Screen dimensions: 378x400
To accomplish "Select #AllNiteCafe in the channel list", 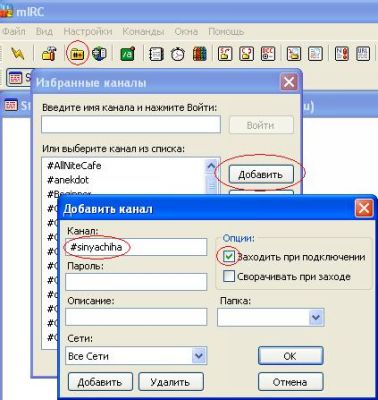I will point(74,166).
